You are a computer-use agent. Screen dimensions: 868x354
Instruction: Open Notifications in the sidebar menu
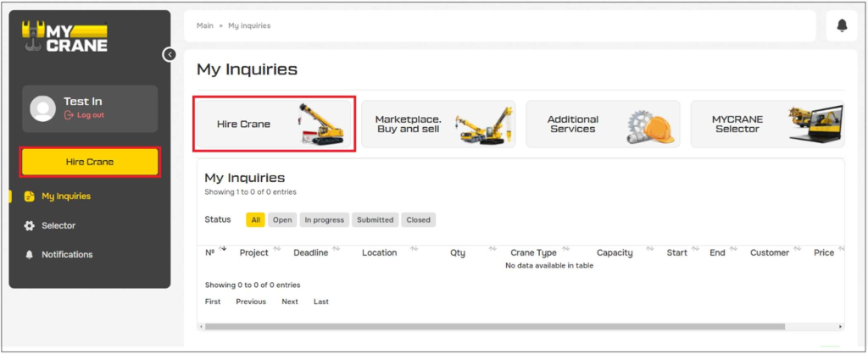(67, 254)
